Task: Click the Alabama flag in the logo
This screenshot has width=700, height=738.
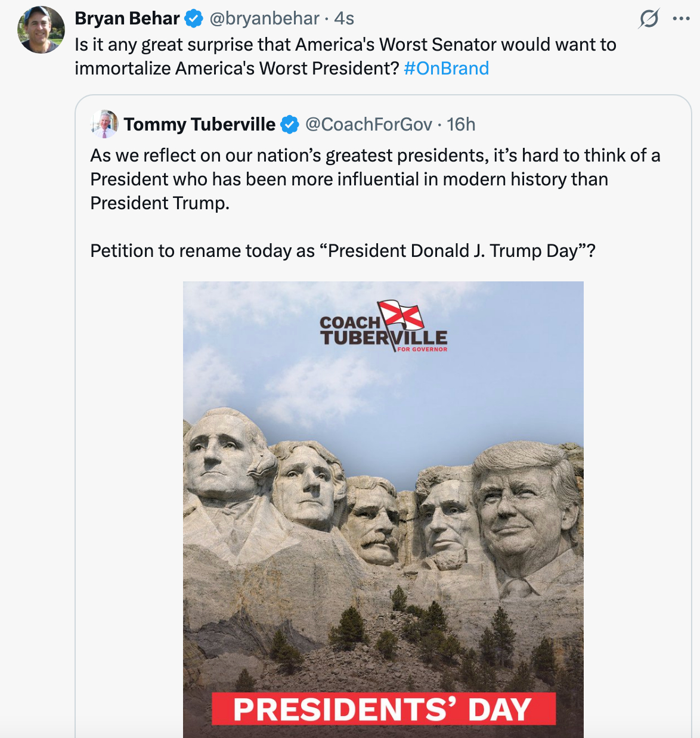Action: point(401,315)
